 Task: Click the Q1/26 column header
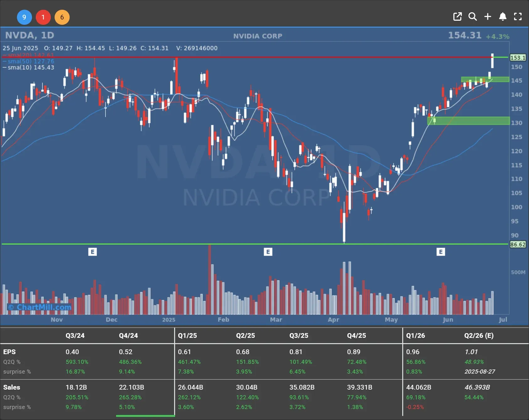pos(415,336)
